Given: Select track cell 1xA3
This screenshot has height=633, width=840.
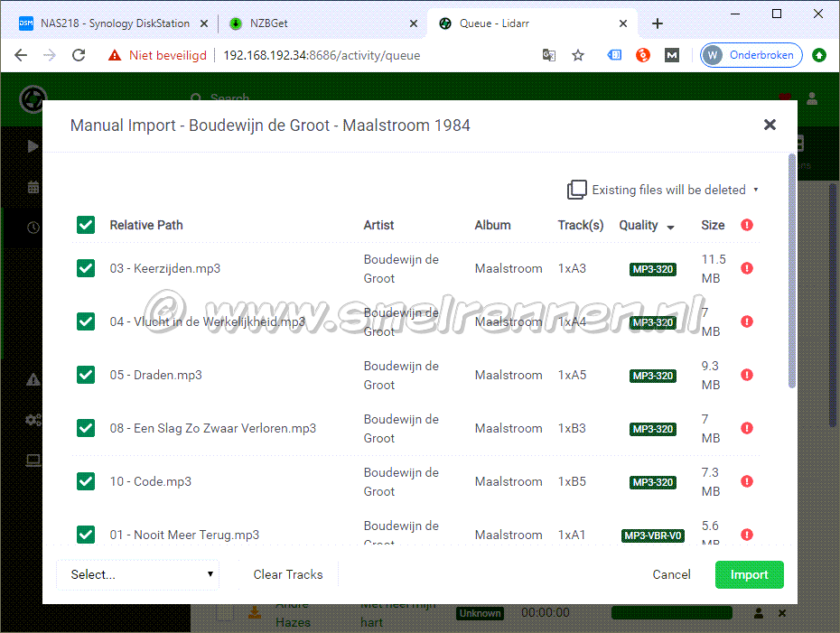Looking at the screenshot, I should point(572,268).
